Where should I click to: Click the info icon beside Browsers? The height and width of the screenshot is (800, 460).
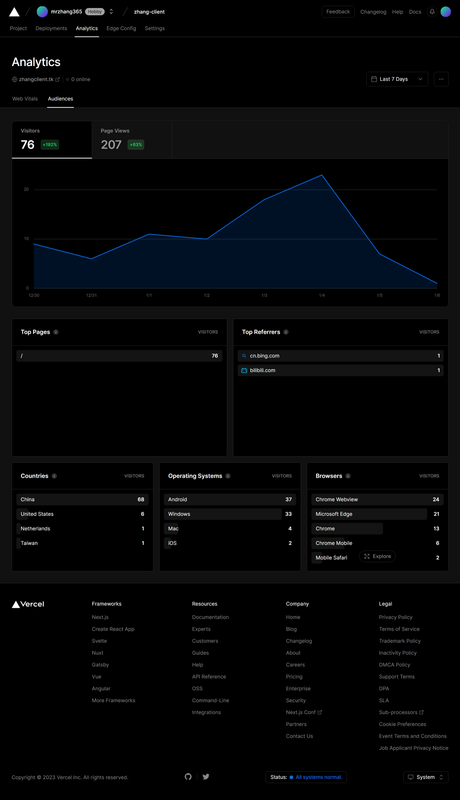pyautogui.click(x=348, y=476)
